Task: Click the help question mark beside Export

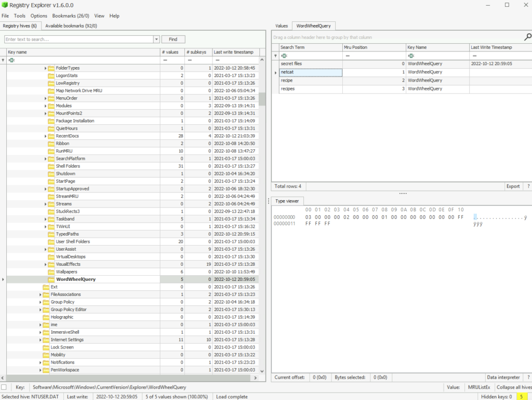Action: [x=528, y=186]
